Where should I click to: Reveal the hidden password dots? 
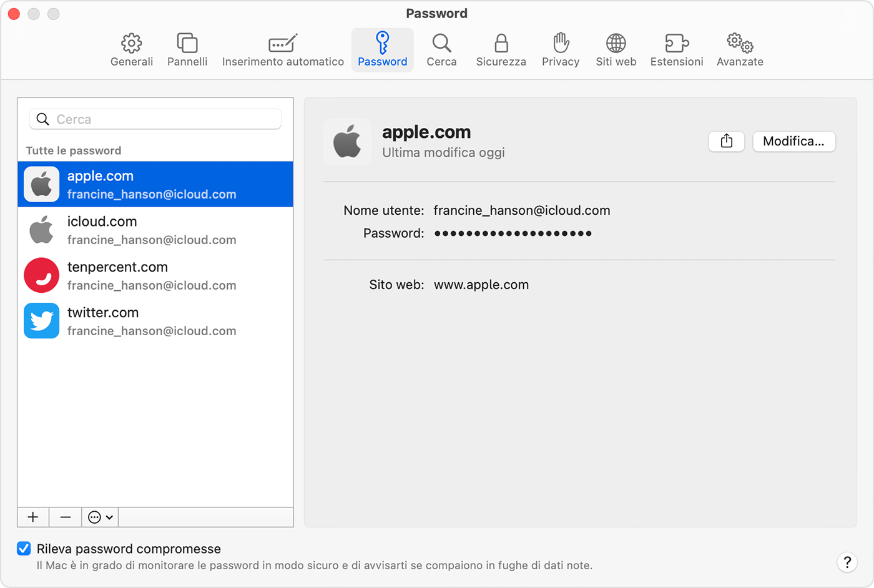(513, 233)
